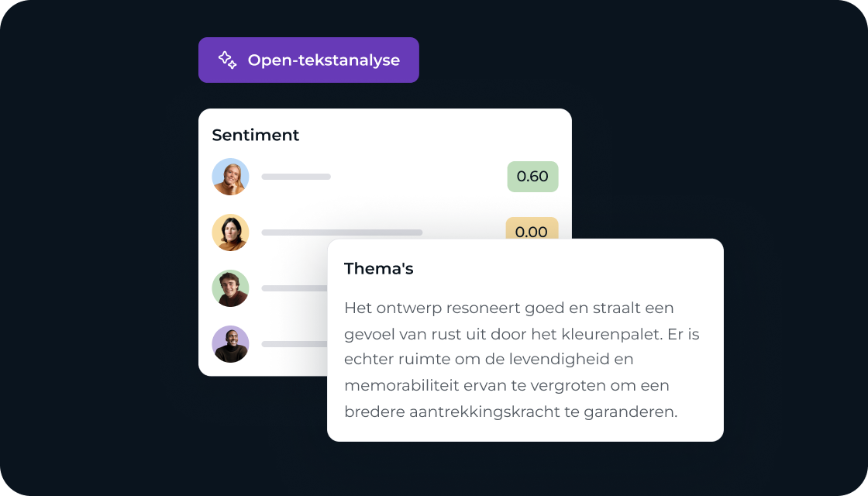
Task: Click the word 'memorabiliteit' in the summary
Action: point(401,385)
